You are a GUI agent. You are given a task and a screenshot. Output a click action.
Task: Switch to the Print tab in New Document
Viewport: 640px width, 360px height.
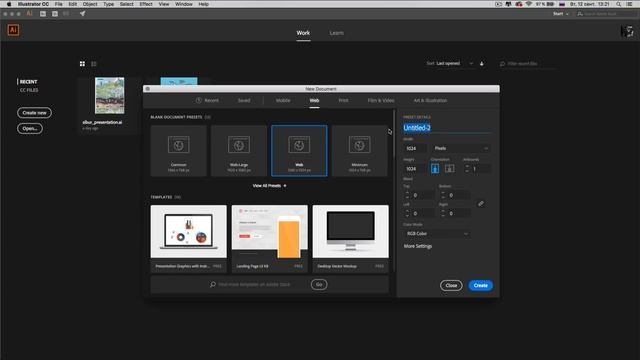343,100
